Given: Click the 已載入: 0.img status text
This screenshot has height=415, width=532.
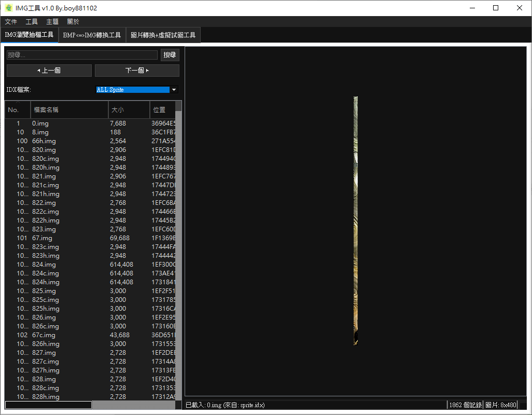Looking at the screenshot, I should (225, 405).
